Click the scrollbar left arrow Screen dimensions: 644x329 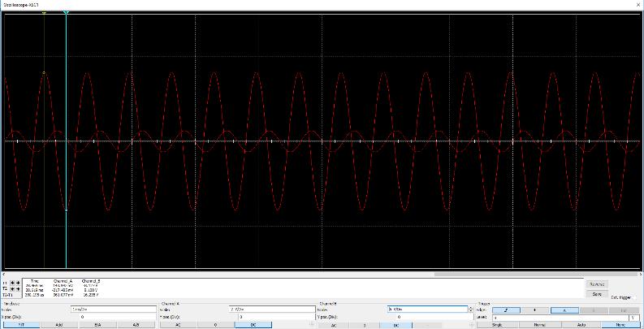click(4, 274)
